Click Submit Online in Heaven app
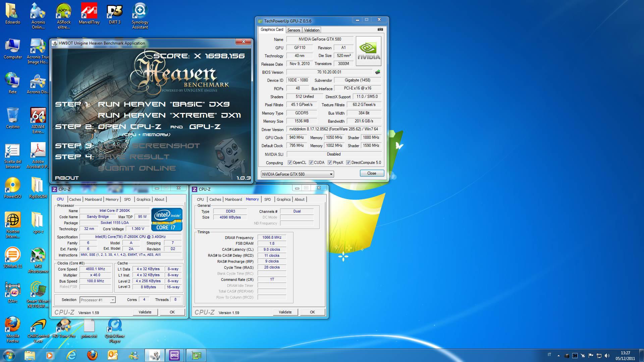 (x=137, y=168)
